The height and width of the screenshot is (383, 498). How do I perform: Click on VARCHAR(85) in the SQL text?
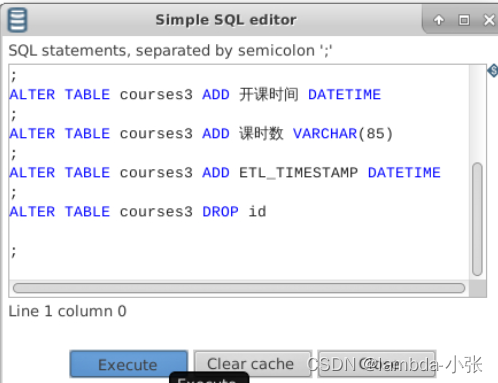343,134
